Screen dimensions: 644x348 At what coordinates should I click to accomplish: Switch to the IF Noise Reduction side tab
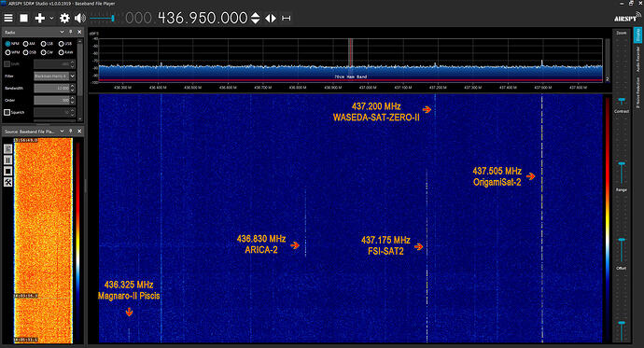tap(637, 92)
